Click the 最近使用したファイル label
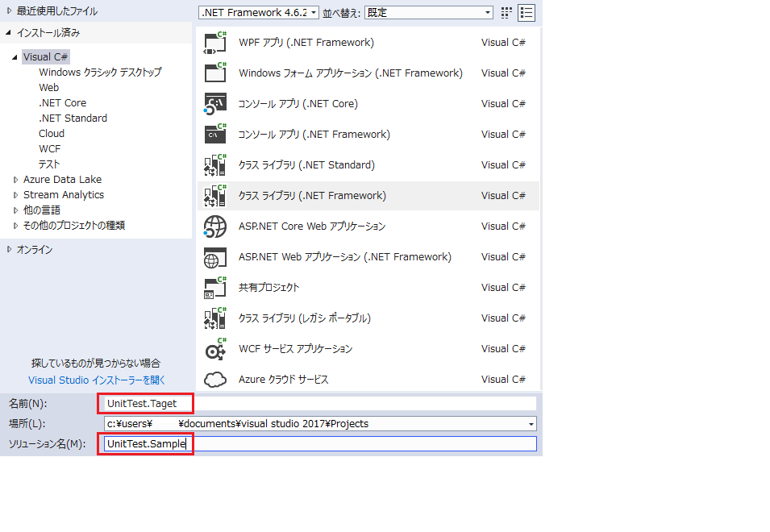This screenshot has width=770, height=532. click(x=57, y=10)
